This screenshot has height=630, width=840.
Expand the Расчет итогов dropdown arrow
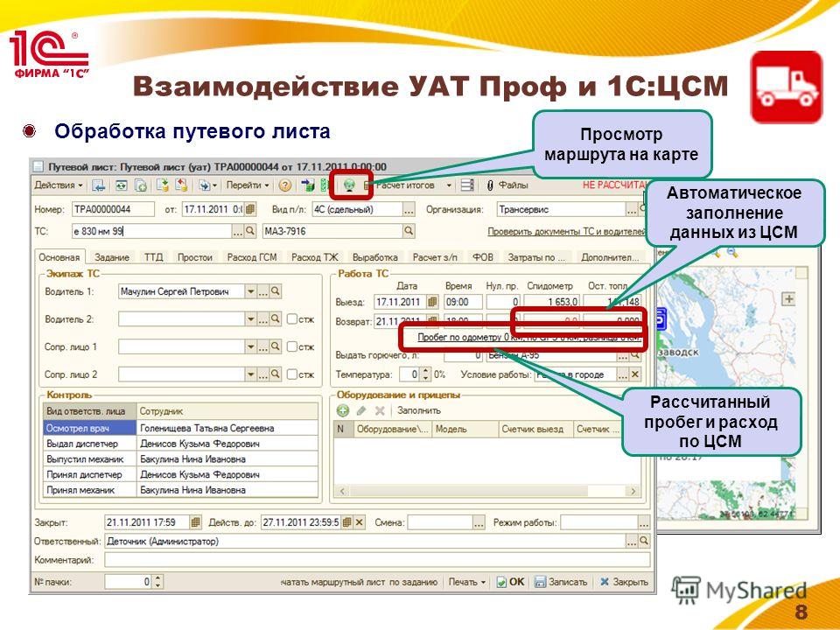click(449, 185)
